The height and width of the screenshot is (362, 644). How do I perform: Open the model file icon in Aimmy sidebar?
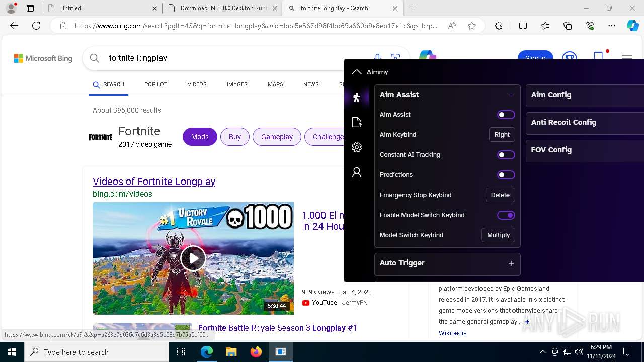point(357,122)
